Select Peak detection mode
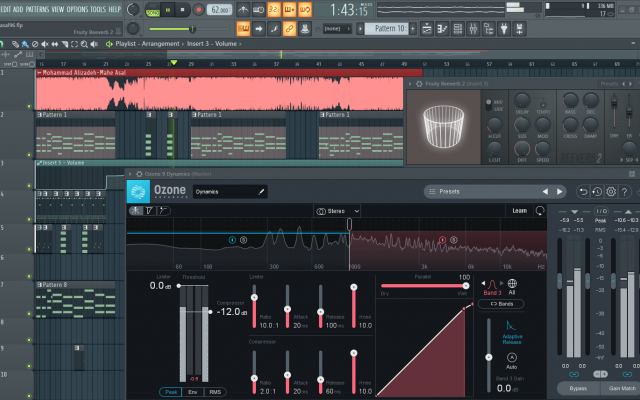 171,392
